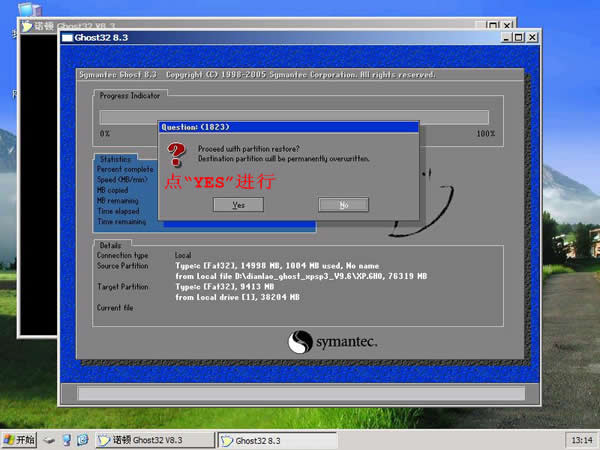
Task: Click the progress indicator bar
Action: coord(294,117)
